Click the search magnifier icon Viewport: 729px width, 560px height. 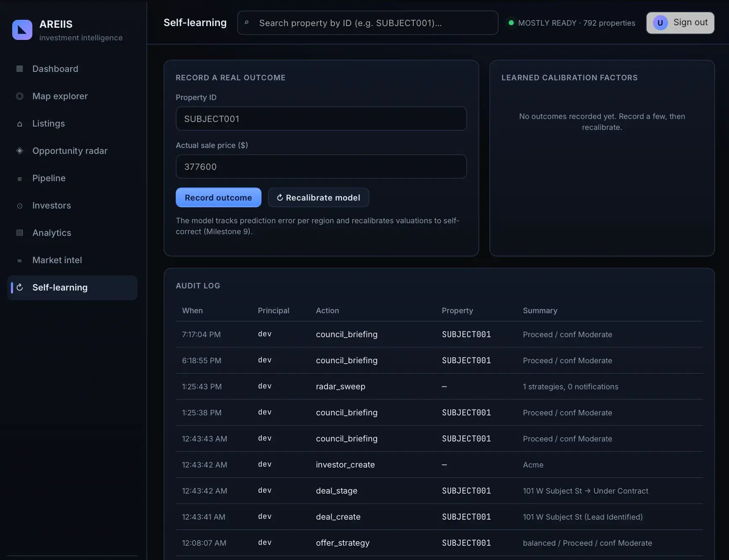[x=247, y=23]
